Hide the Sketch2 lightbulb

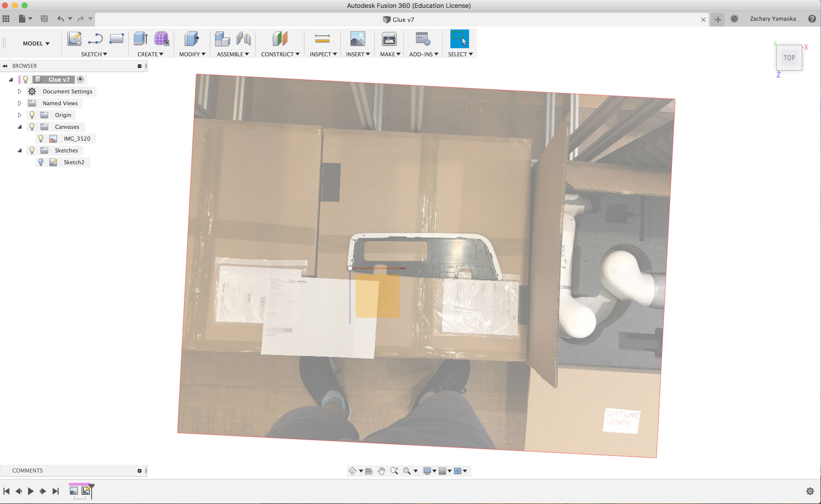point(41,162)
